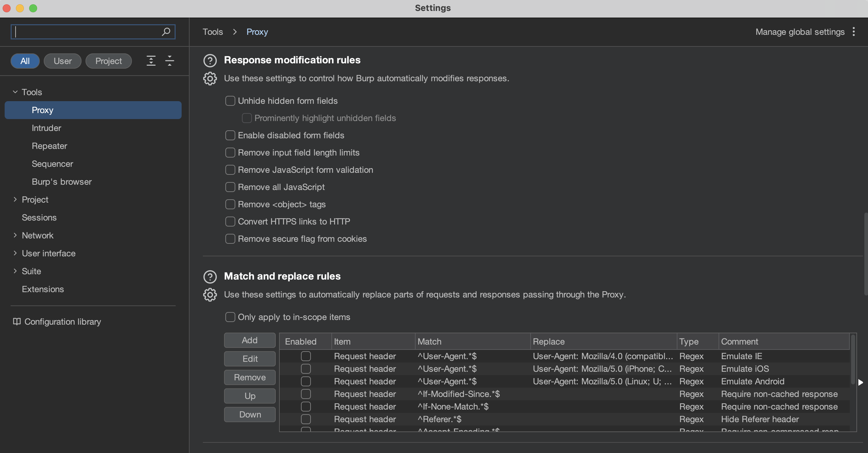
Task: Expand the Network settings section
Action: pos(15,235)
